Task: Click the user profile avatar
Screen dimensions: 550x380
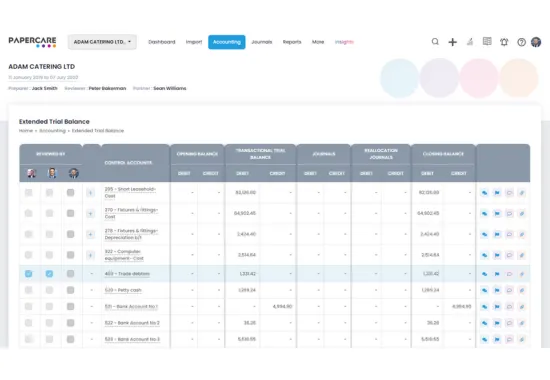Action: coord(536,42)
